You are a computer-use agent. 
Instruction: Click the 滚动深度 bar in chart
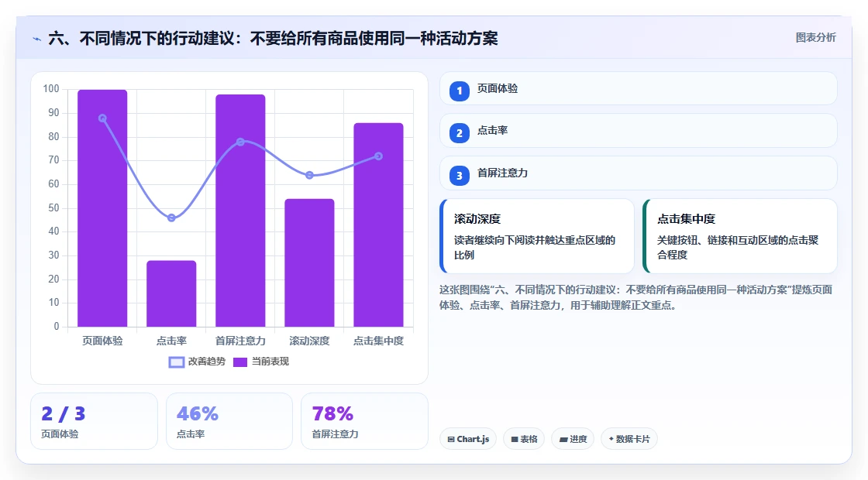[x=309, y=262]
